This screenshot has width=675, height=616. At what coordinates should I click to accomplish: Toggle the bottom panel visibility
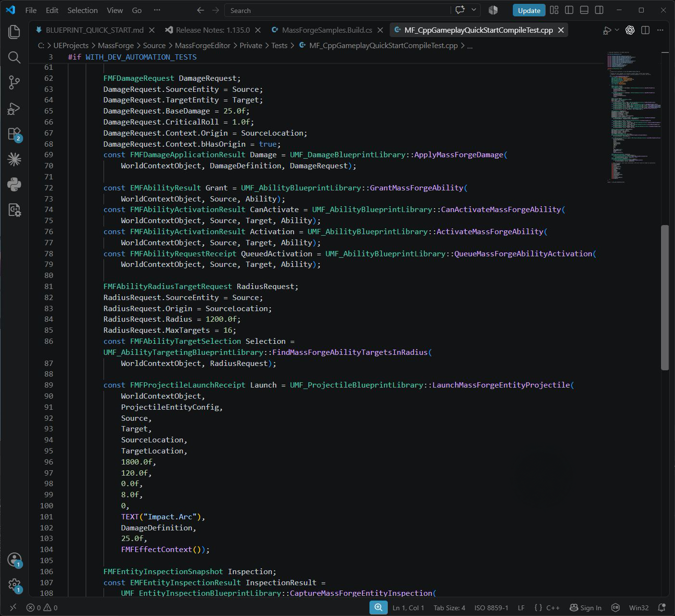pos(584,10)
